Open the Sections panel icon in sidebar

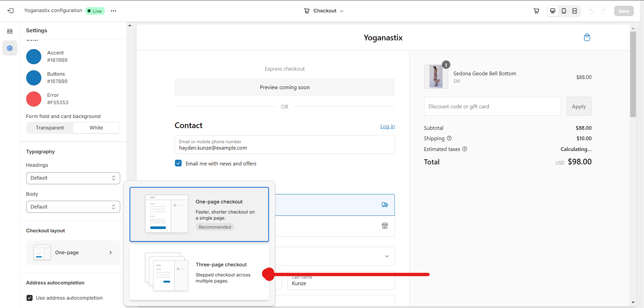[x=10, y=31]
